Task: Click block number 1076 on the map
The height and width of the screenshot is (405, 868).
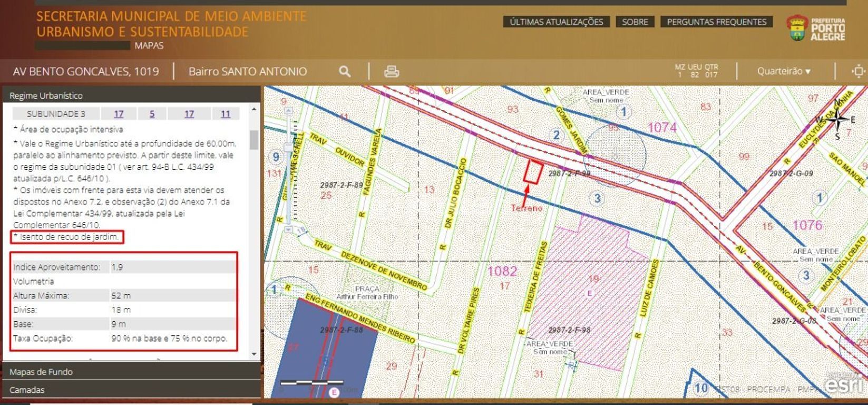Action: pos(807,225)
